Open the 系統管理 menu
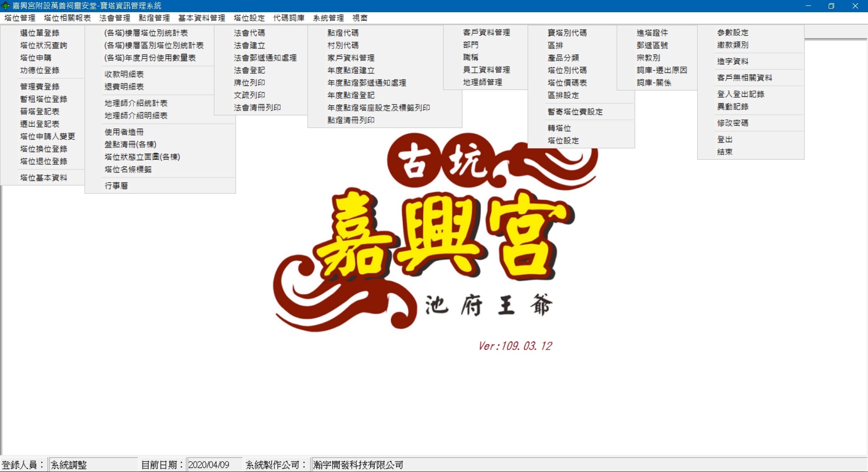868x472 pixels. (329, 18)
